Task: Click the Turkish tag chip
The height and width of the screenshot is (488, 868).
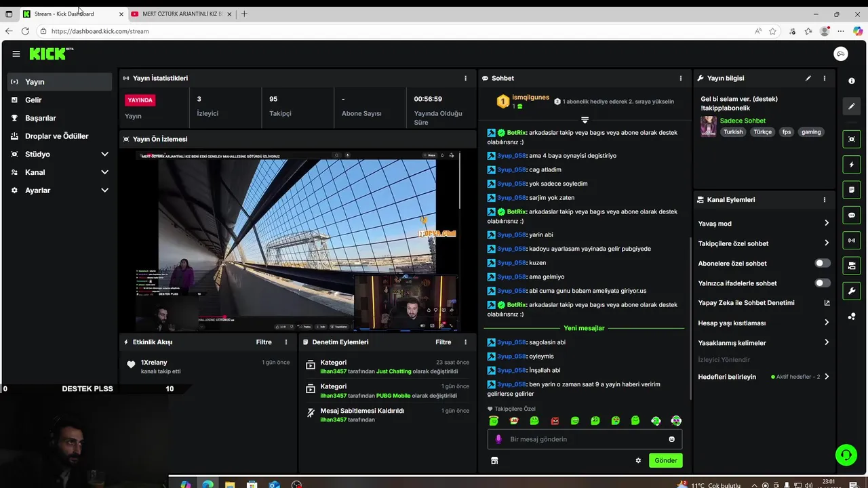Action: click(733, 132)
